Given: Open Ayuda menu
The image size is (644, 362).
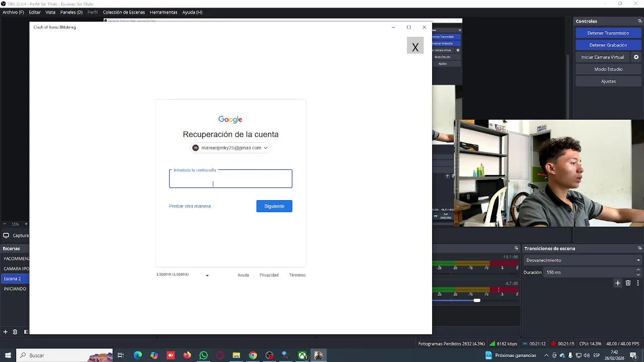Looking at the screenshot, I should click(x=192, y=12).
